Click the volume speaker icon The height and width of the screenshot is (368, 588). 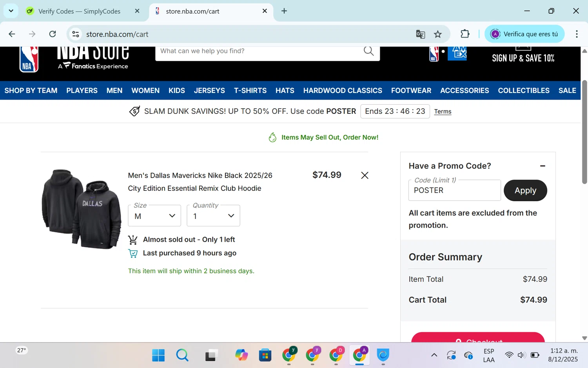tap(521, 355)
